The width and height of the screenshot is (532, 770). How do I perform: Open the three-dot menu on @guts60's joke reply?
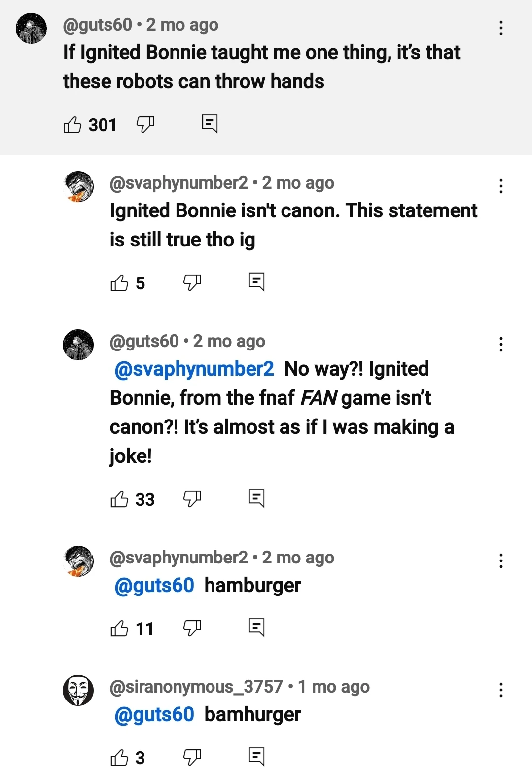click(501, 344)
